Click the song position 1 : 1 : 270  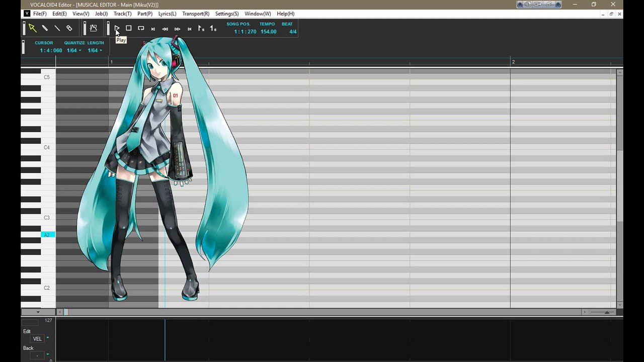pos(245,32)
